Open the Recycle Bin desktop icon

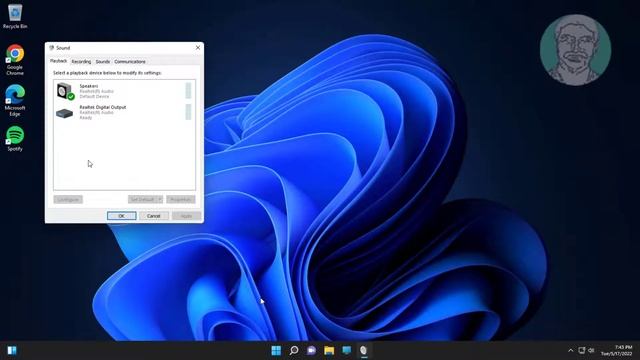(x=15, y=16)
